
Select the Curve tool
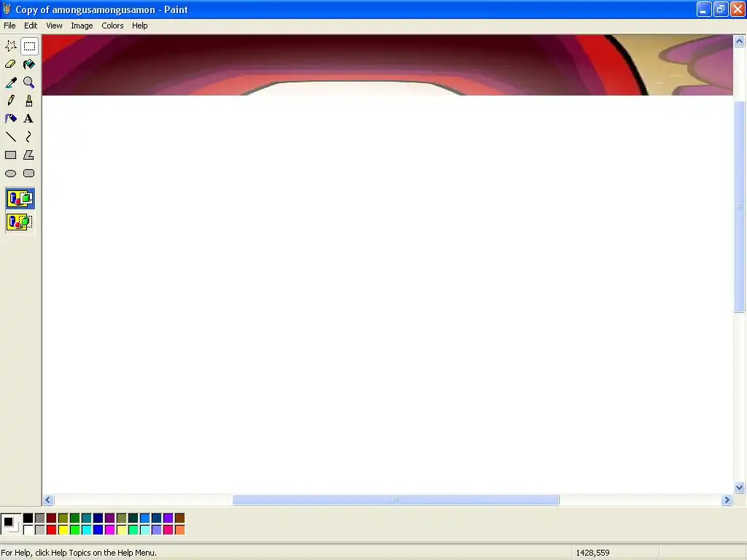click(29, 137)
